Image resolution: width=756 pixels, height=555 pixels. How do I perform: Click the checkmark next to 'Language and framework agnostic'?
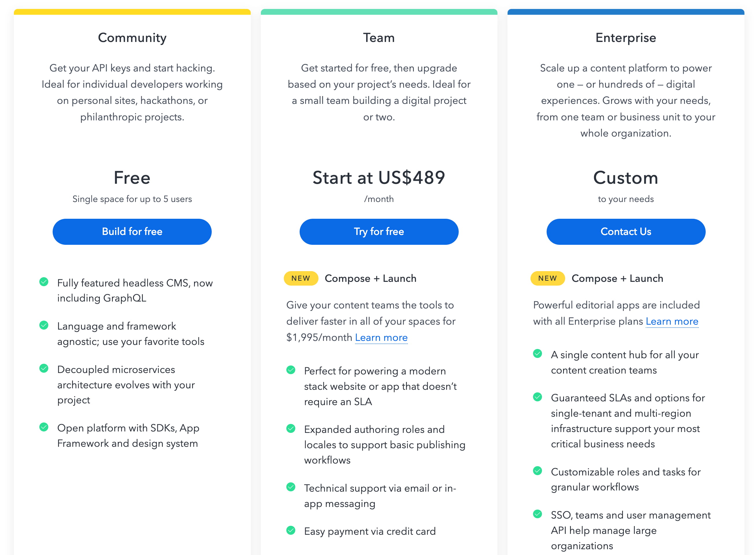(x=44, y=325)
